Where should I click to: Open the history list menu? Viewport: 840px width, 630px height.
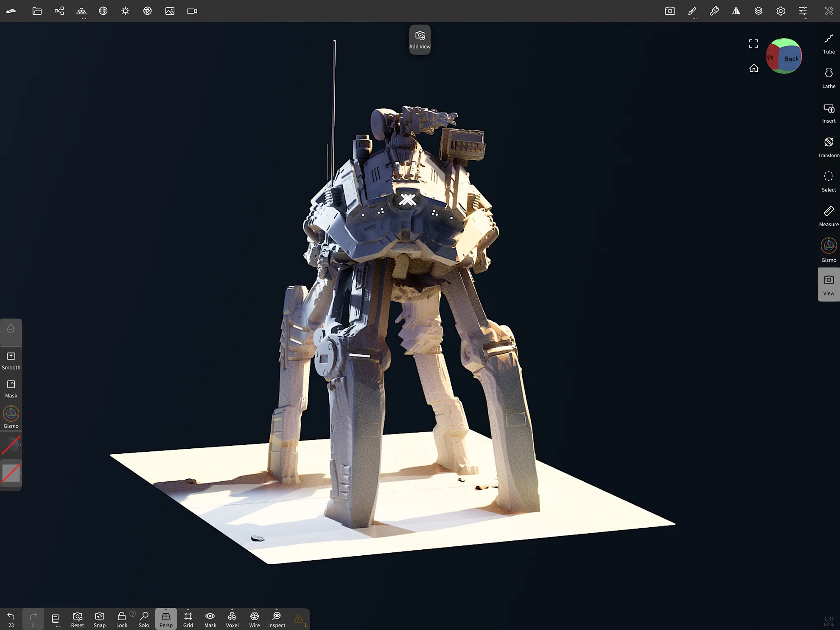(x=56, y=619)
